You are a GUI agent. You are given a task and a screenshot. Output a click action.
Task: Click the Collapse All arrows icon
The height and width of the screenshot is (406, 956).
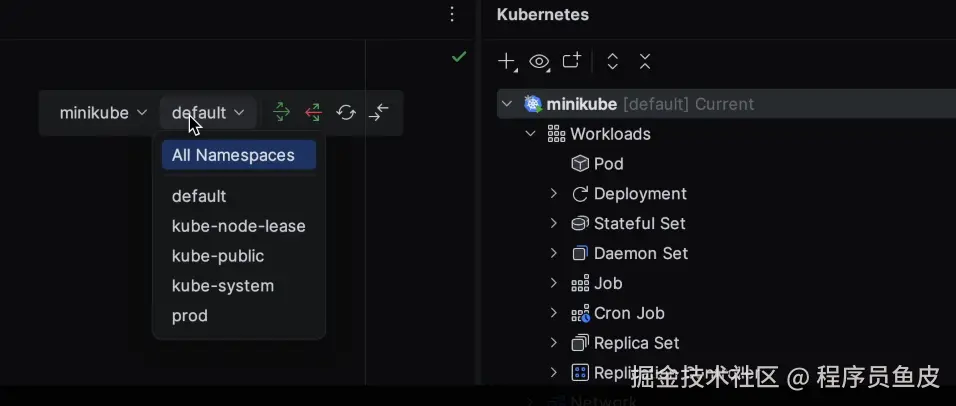tap(645, 61)
